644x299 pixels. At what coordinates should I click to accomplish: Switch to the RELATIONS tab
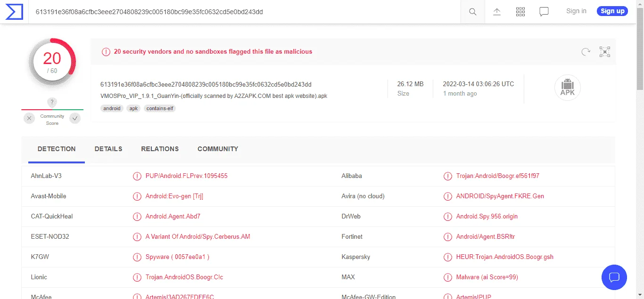[160, 149]
